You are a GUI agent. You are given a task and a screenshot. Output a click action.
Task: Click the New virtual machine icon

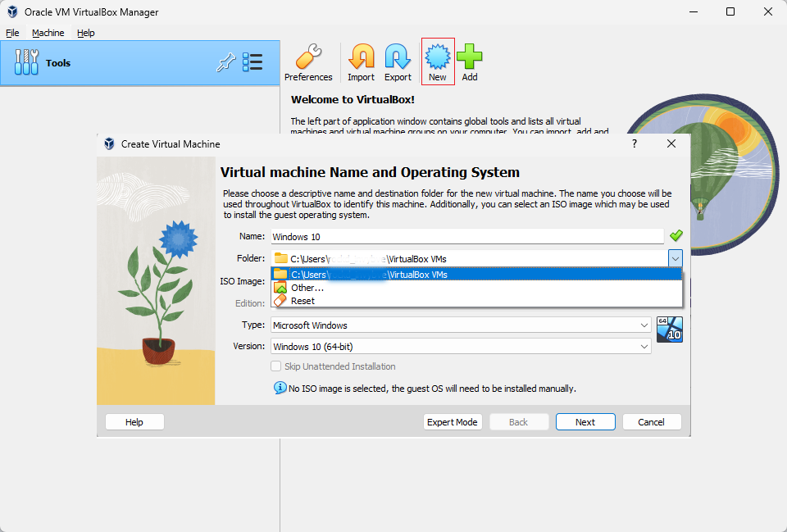pyautogui.click(x=438, y=57)
